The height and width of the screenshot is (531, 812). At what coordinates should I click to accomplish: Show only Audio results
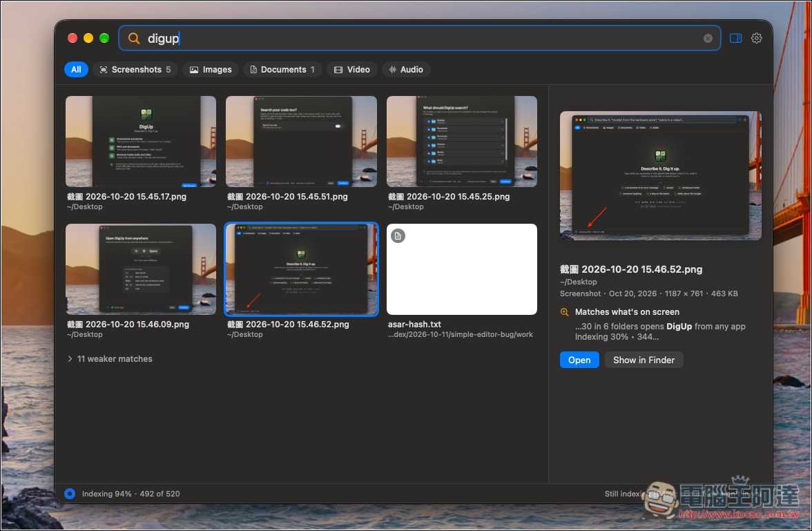[406, 70]
